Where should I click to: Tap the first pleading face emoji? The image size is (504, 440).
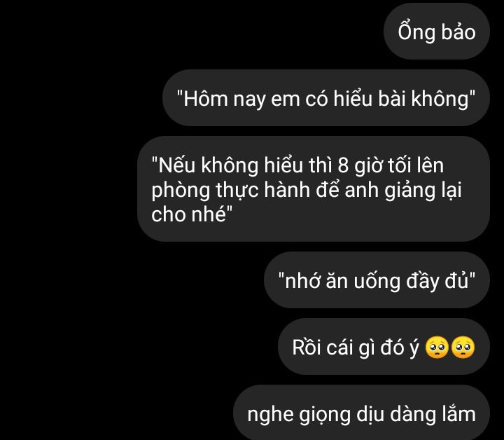tap(437, 348)
